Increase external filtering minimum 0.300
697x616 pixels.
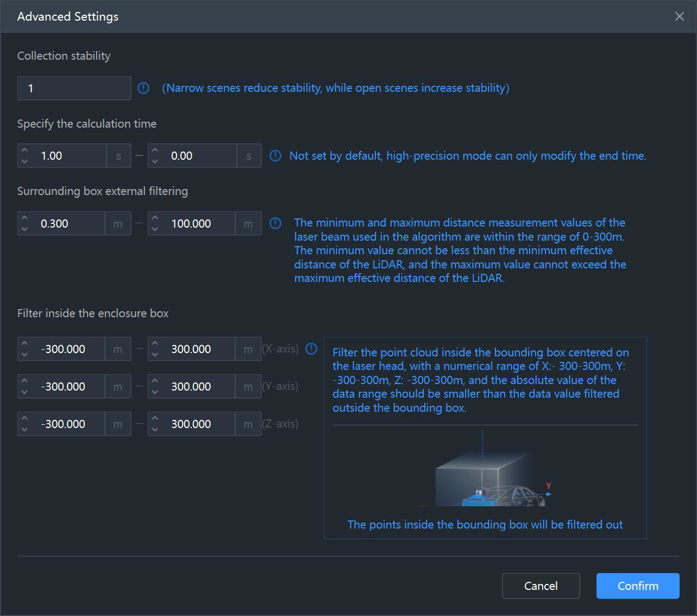24,218
